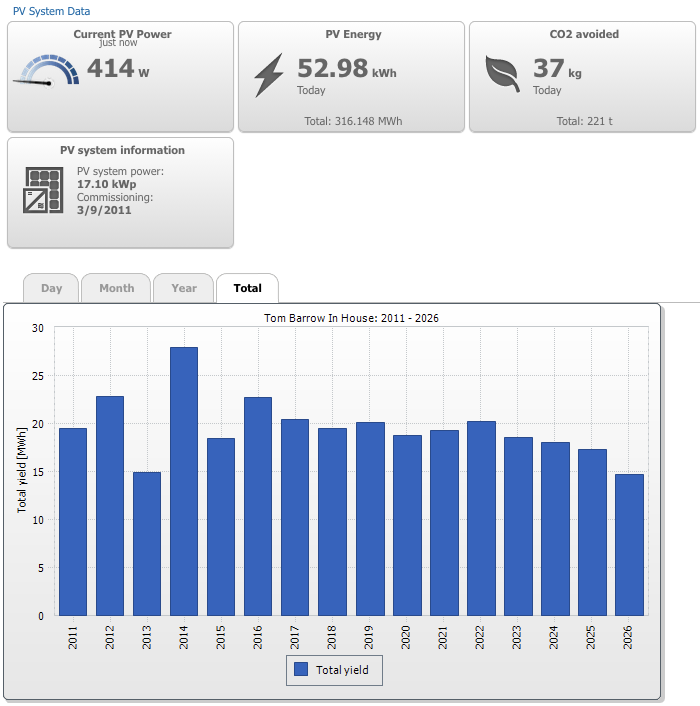Click the 52.98 kWh energy today value
The width and height of the screenshot is (700, 706).
[x=347, y=68]
